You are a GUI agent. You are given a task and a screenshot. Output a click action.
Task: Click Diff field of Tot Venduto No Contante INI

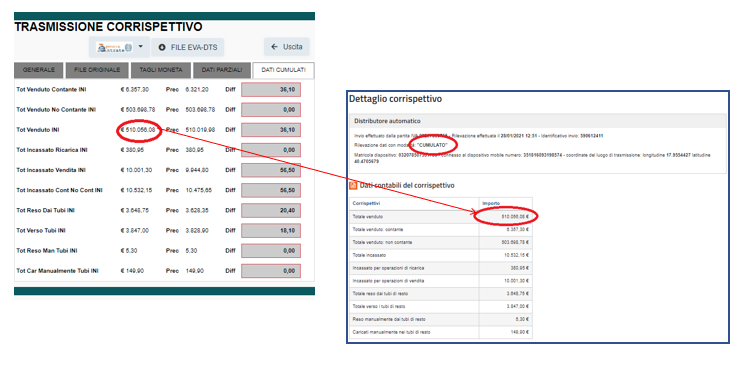[271, 110]
